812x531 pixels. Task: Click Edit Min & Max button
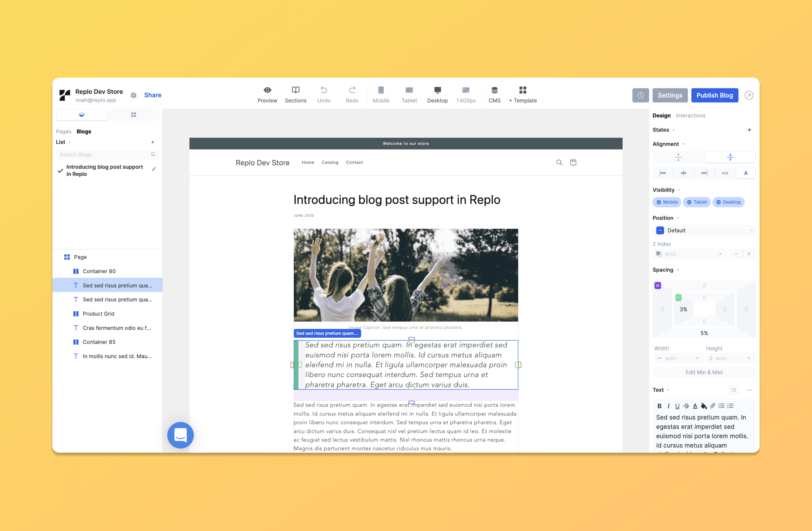[x=704, y=372]
